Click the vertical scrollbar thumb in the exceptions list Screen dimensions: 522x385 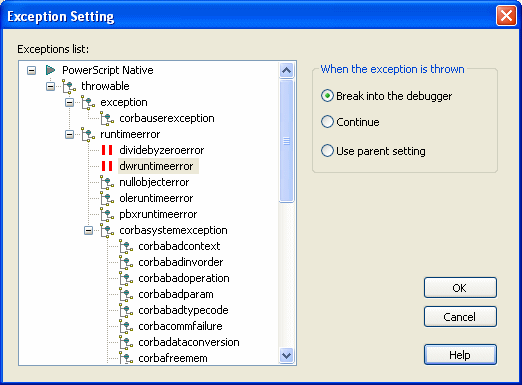click(287, 141)
